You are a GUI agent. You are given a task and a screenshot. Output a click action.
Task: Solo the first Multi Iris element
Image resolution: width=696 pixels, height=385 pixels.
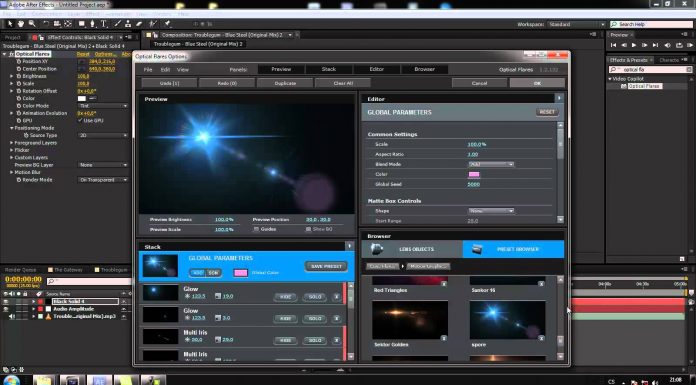(x=315, y=340)
